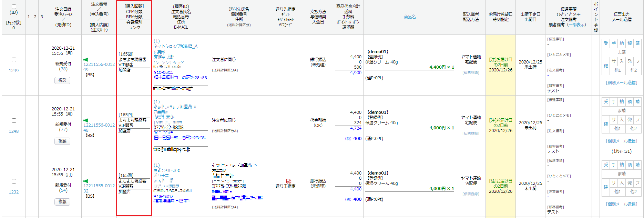Click the 一部表示 link in the header
The height and width of the screenshot is (218, 644).
point(577,25)
